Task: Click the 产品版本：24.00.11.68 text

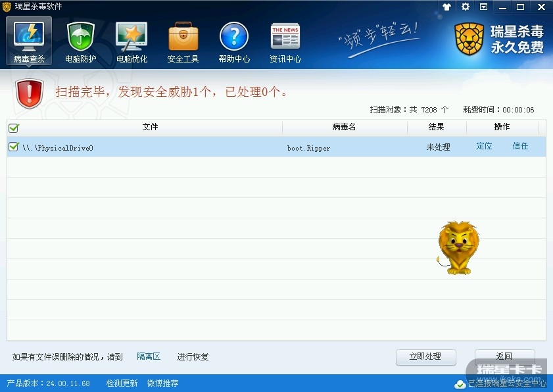Action: pyautogui.click(x=48, y=383)
